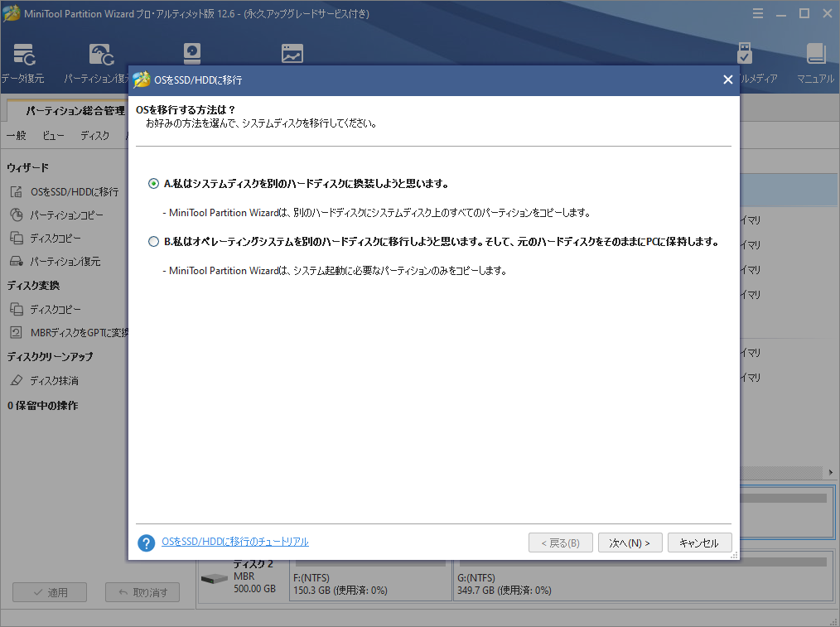
Task: Click the キャンセル button
Action: click(x=698, y=542)
